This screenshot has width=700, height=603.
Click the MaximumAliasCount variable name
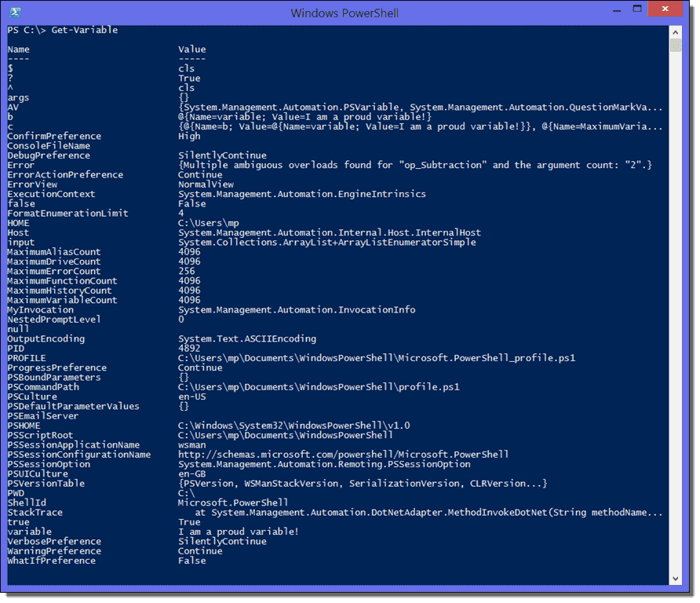[x=54, y=252]
